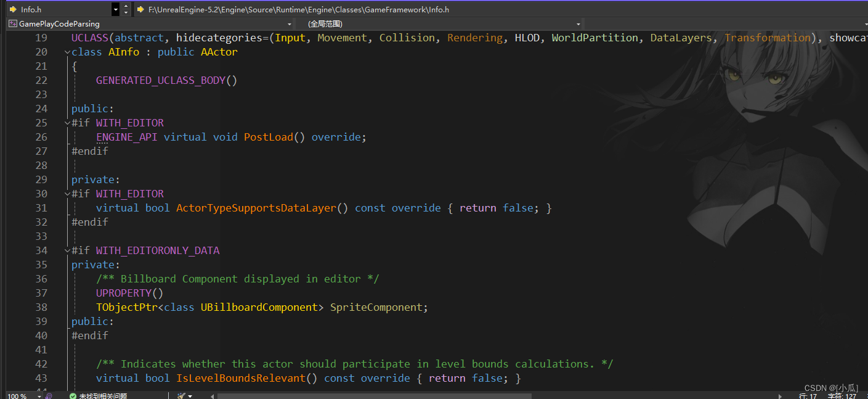The height and width of the screenshot is (399, 868).
Task: Click the Rendering category on line 19
Action: pos(475,38)
